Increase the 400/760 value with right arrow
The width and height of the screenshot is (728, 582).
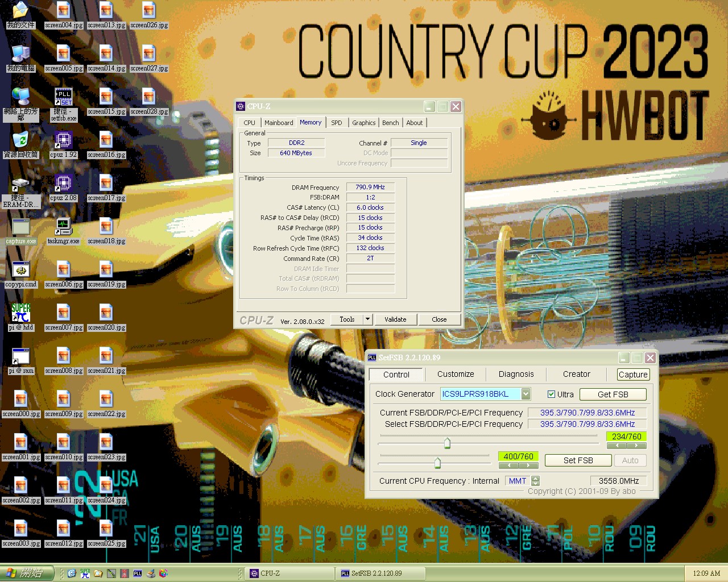528,465
